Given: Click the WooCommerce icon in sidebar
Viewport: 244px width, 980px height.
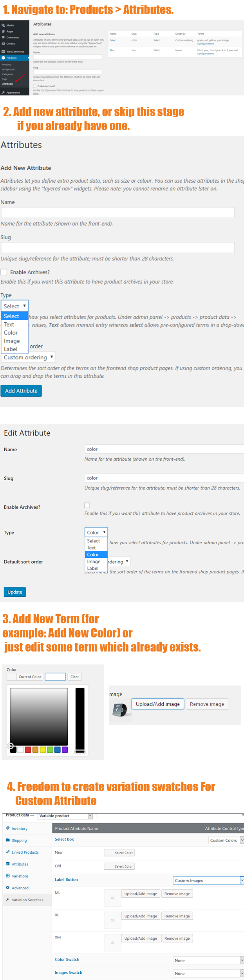Looking at the screenshot, I should coord(4,51).
